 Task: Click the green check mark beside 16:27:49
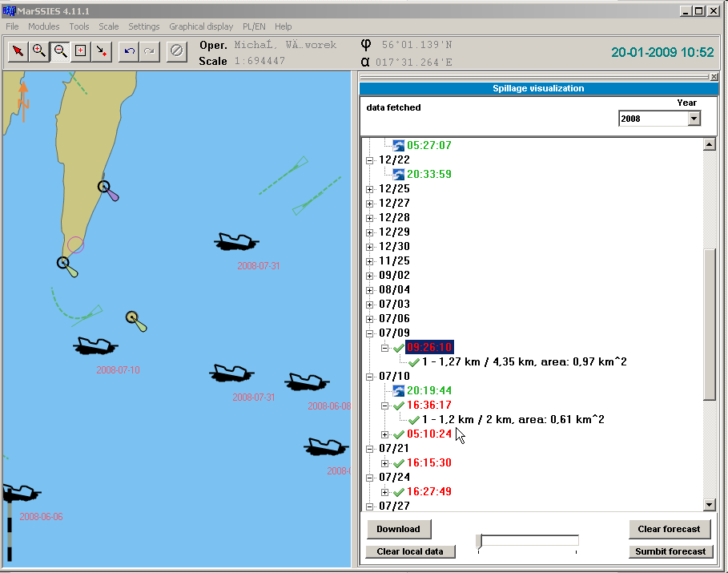click(398, 492)
